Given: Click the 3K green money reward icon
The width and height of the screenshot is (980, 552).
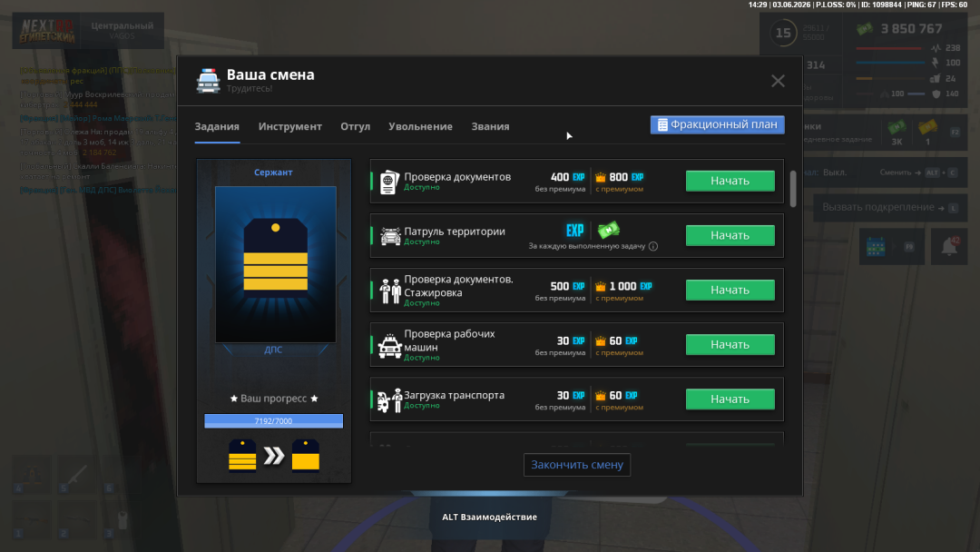Looking at the screenshot, I should [897, 128].
